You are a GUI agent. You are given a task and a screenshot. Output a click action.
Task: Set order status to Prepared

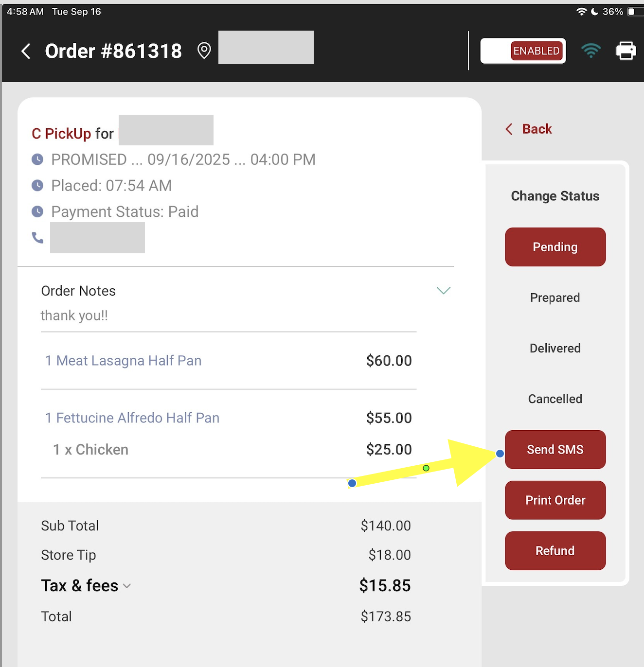(x=555, y=298)
